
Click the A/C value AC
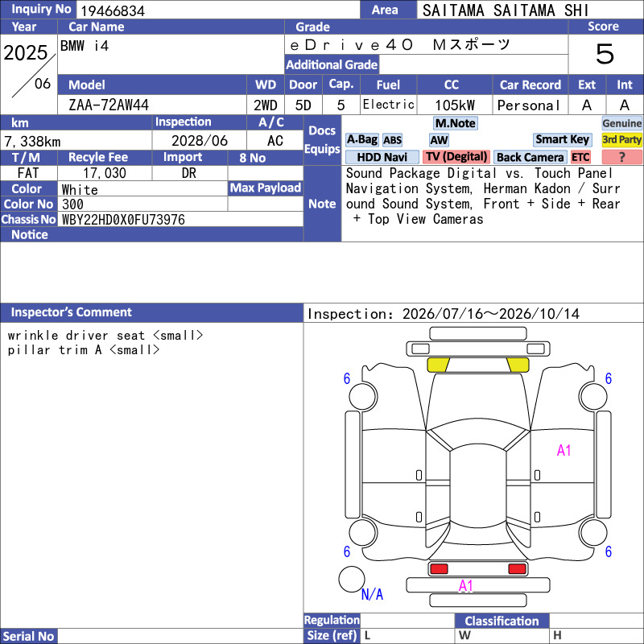[x=275, y=141]
